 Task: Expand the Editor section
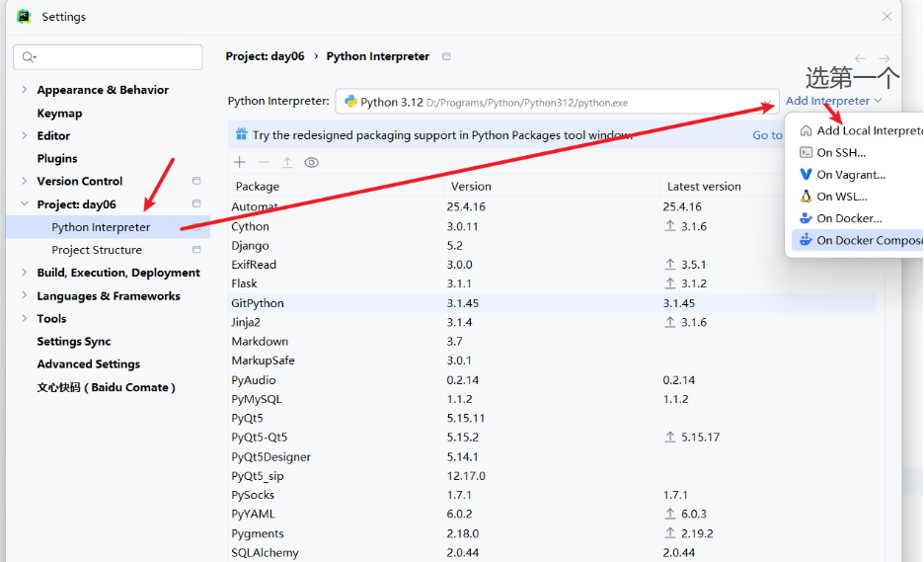click(24, 135)
